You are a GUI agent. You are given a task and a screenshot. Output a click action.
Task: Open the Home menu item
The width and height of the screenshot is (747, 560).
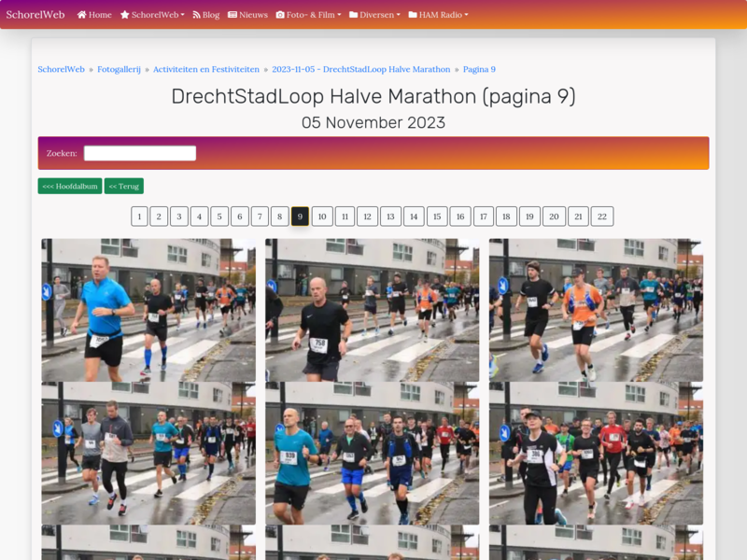click(94, 15)
